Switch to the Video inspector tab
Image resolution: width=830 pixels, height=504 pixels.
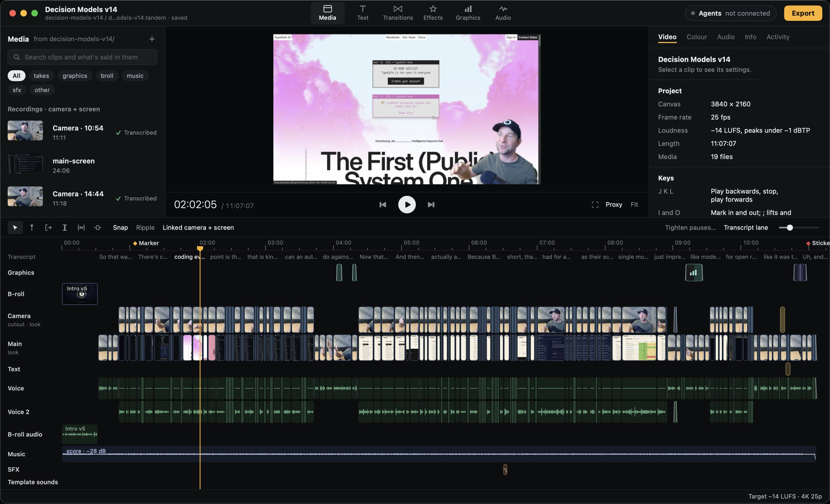(x=667, y=37)
